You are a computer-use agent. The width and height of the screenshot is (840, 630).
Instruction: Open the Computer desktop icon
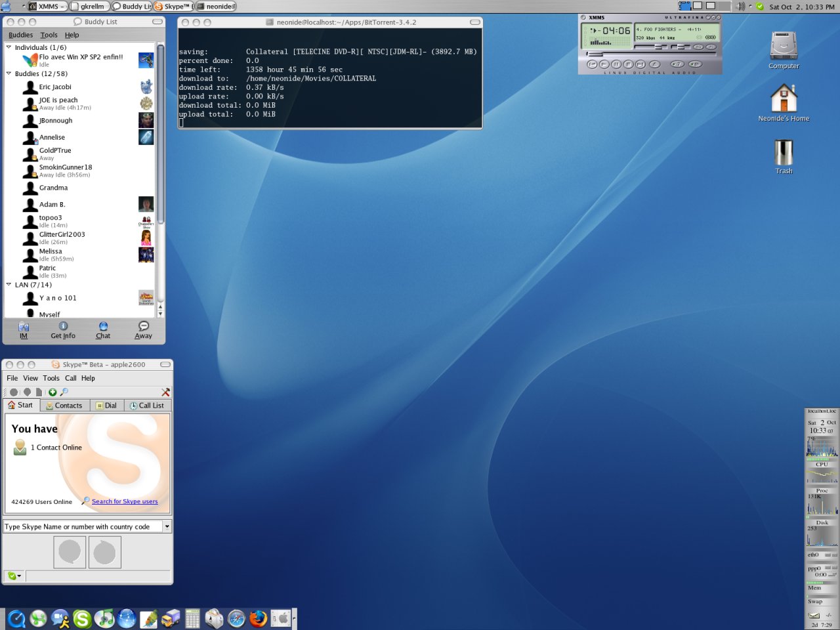[x=784, y=51]
